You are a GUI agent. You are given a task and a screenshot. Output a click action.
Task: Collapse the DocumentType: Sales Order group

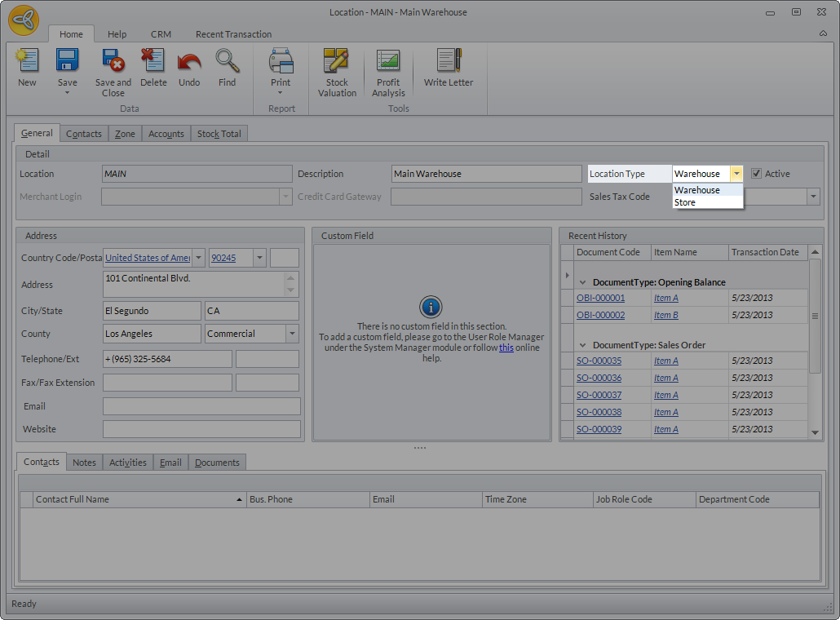582,345
